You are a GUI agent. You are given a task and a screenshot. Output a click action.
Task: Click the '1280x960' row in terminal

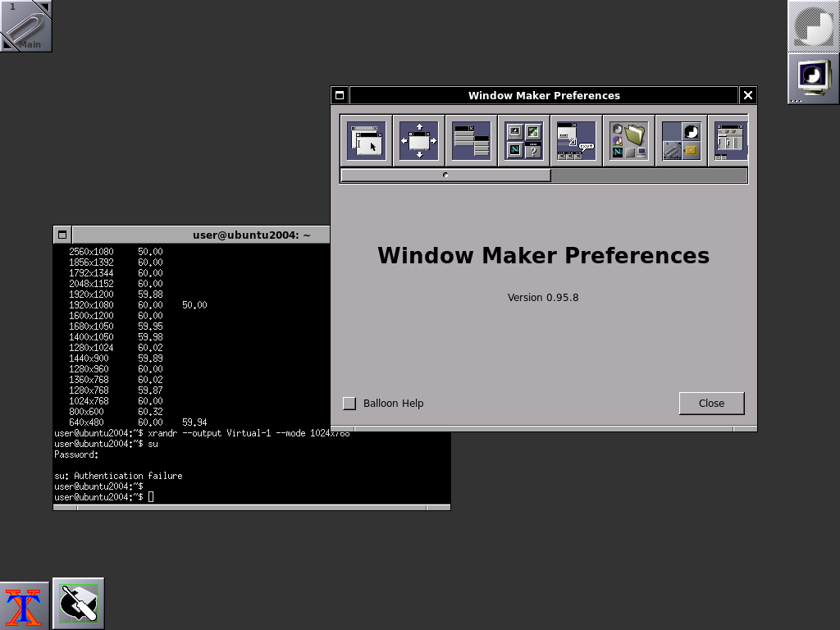click(116, 369)
